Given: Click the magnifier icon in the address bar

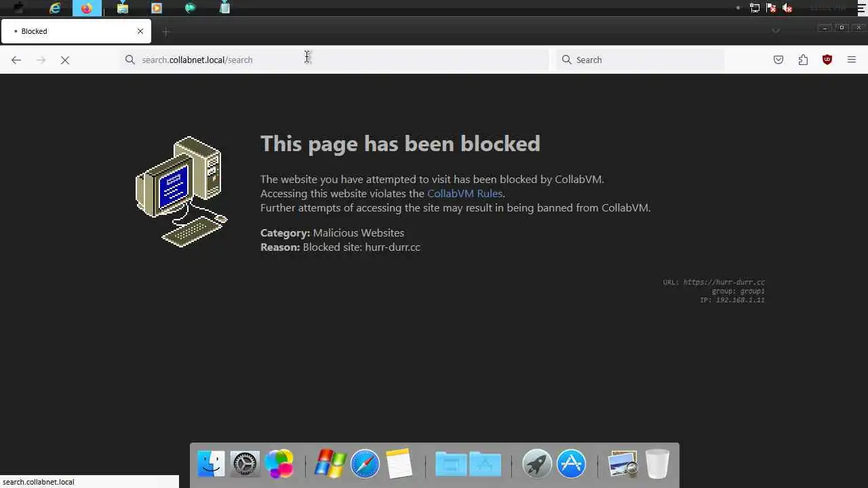Looking at the screenshot, I should [130, 60].
